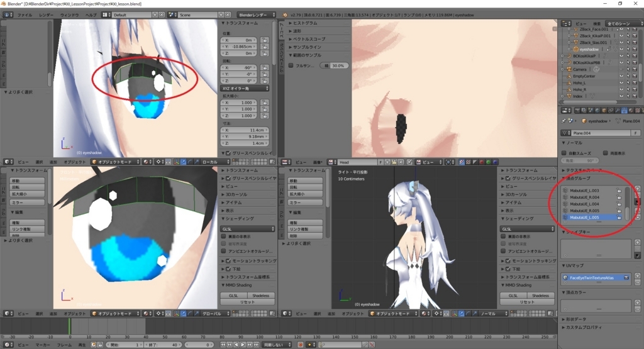
Task: Click the F fake user button
Action: pos(635,133)
